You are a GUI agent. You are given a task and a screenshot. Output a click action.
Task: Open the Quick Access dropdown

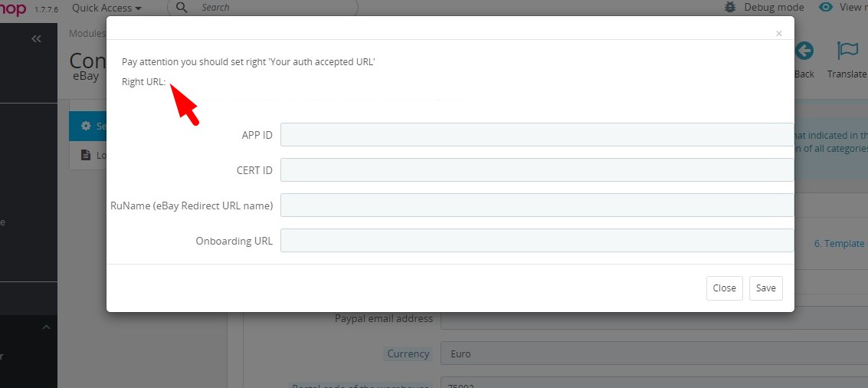click(106, 8)
